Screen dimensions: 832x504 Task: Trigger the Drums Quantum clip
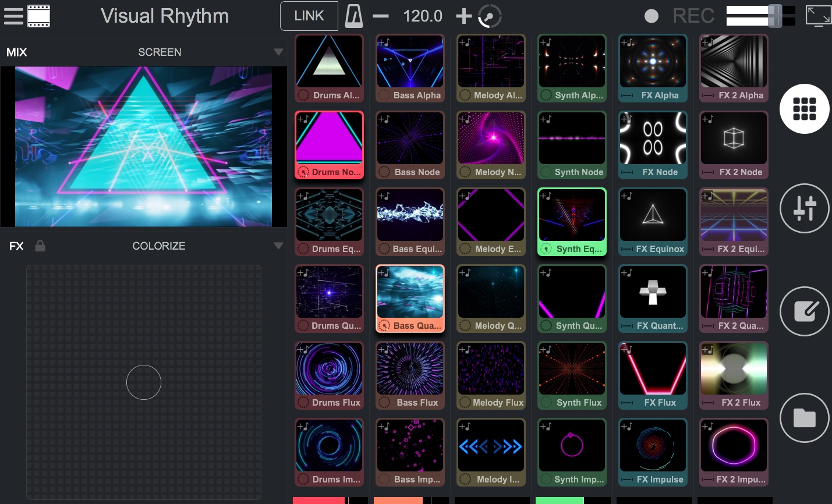click(330, 299)
